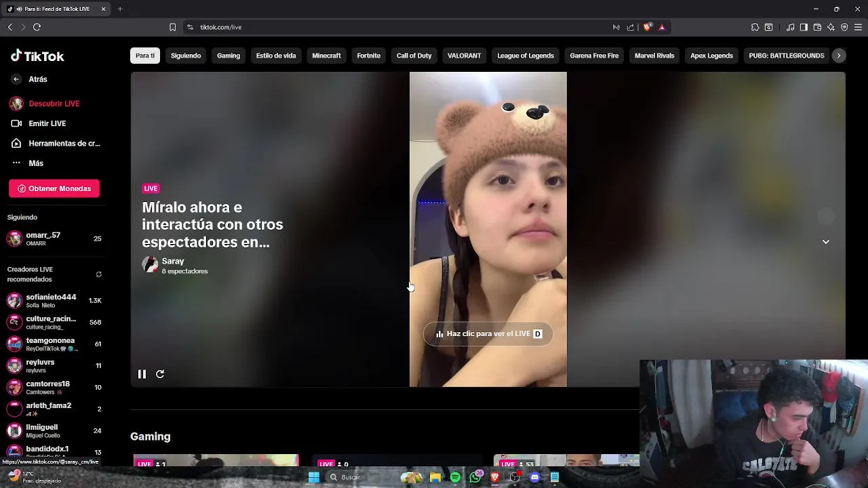Open the Más menu in sidebar
Viewport: 868px width, 488px height.
click(27, 163)
